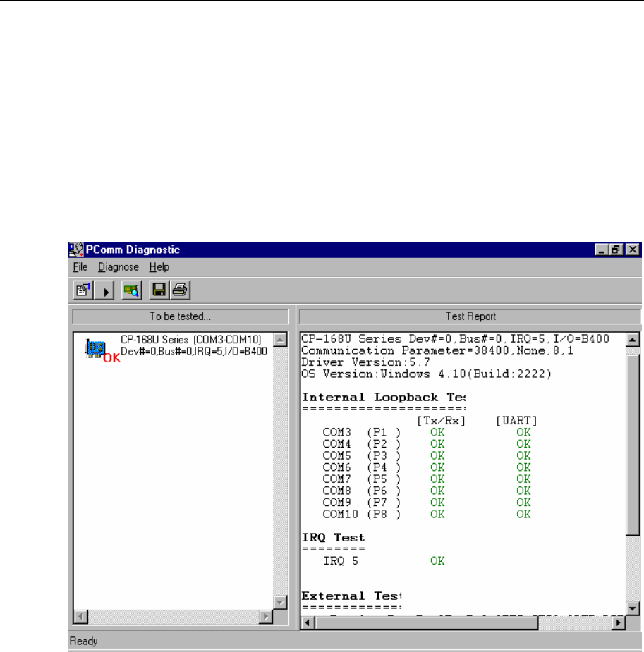Click the 'IRQ Test' heading
Screen dimensions: 644x652
pos(333,538)
